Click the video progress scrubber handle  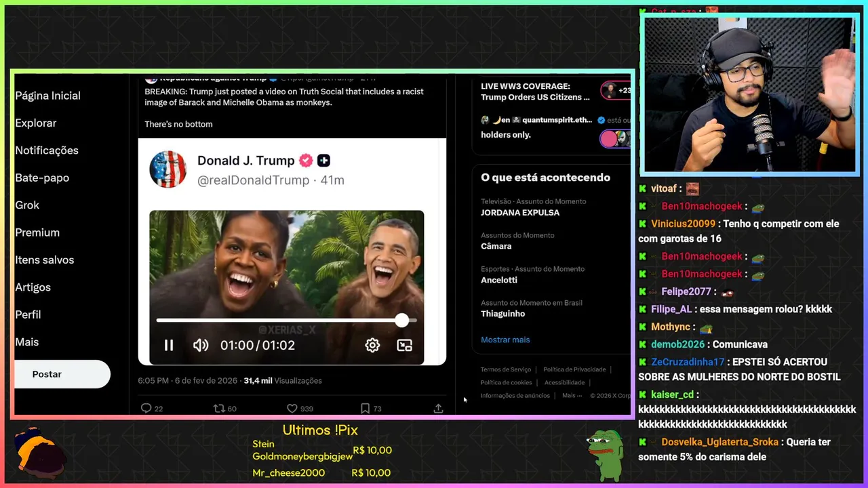(x=402, y=320)
